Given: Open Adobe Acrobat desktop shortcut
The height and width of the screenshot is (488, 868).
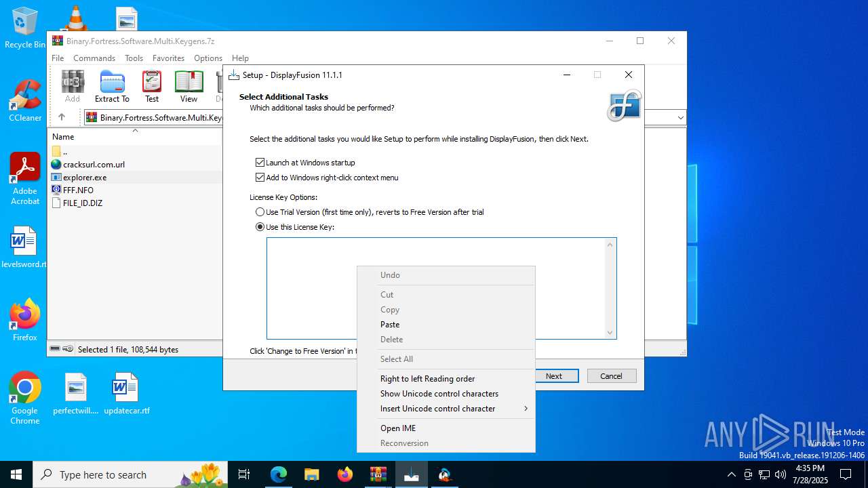Looking at the screenshot, I should (25, 179).
